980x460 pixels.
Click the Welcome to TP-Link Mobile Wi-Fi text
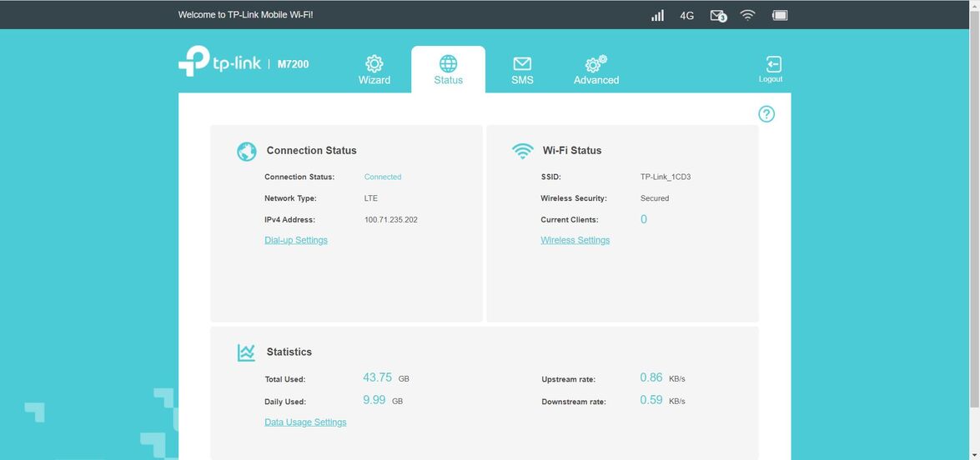pos(245,14)
